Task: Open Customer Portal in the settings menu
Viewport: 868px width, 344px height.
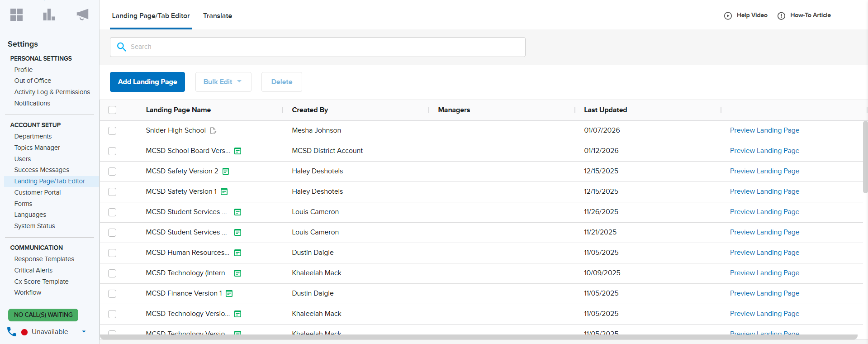Action: click(38, 192)
